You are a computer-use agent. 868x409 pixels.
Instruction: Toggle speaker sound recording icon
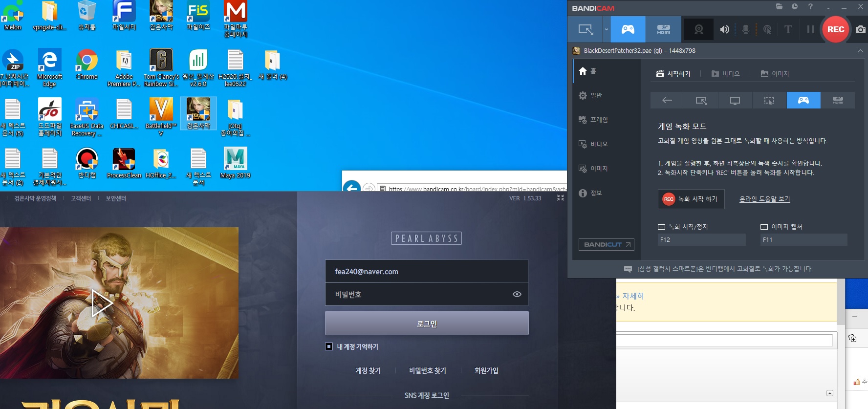coord(725,29)
